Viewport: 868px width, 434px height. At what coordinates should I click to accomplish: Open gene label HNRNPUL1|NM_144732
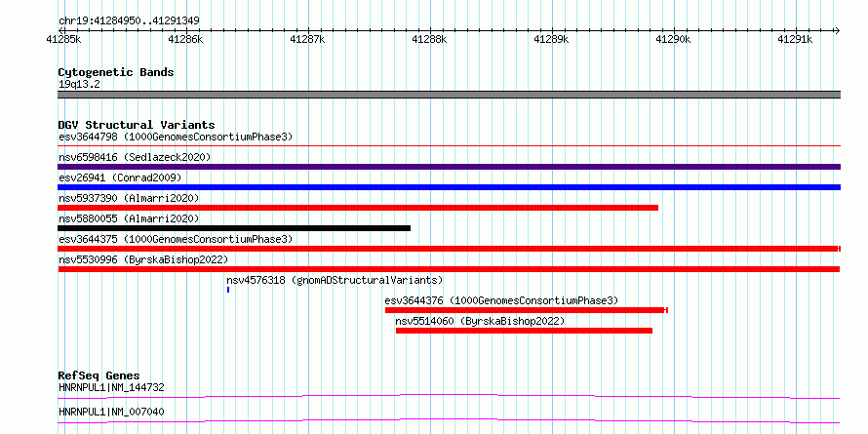pos(111,387)
